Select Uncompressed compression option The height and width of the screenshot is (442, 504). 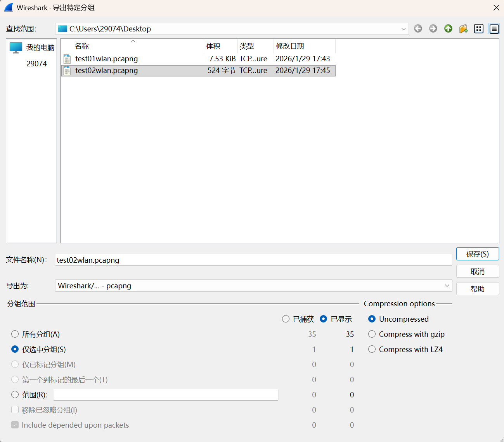pos(372,319)
